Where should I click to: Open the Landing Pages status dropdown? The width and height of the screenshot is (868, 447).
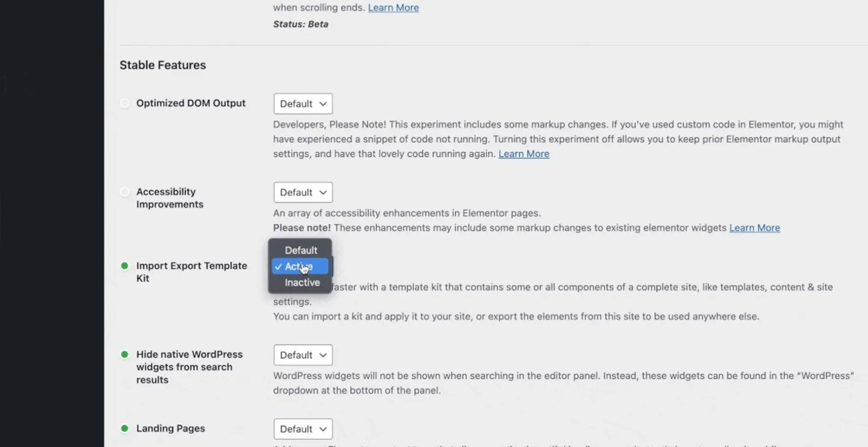[303, 429]
